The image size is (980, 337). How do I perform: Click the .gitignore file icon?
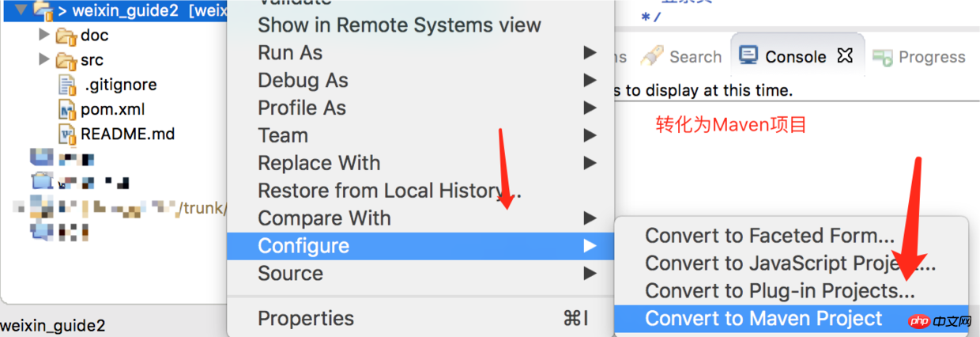68,85
